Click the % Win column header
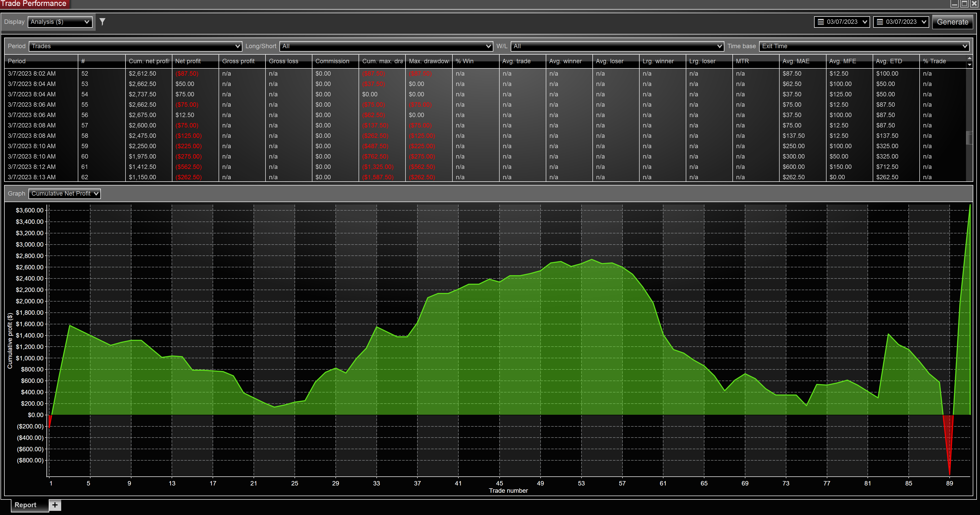The image size is (980, 515). (475, 61)
